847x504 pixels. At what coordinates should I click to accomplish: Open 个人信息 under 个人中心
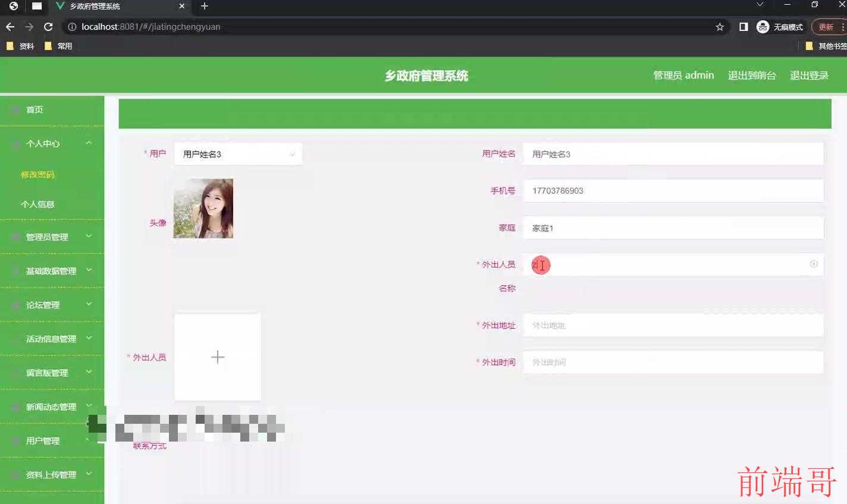tap(37, 204)
